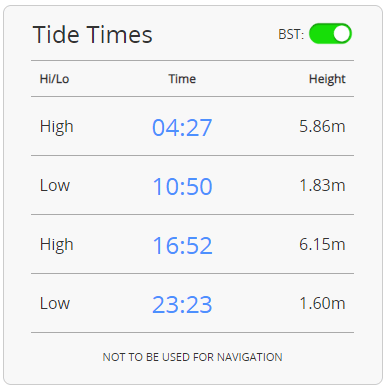The image size is (386, 389).
Task: Click the High label beside 16:52
Action: coord(56,245)
